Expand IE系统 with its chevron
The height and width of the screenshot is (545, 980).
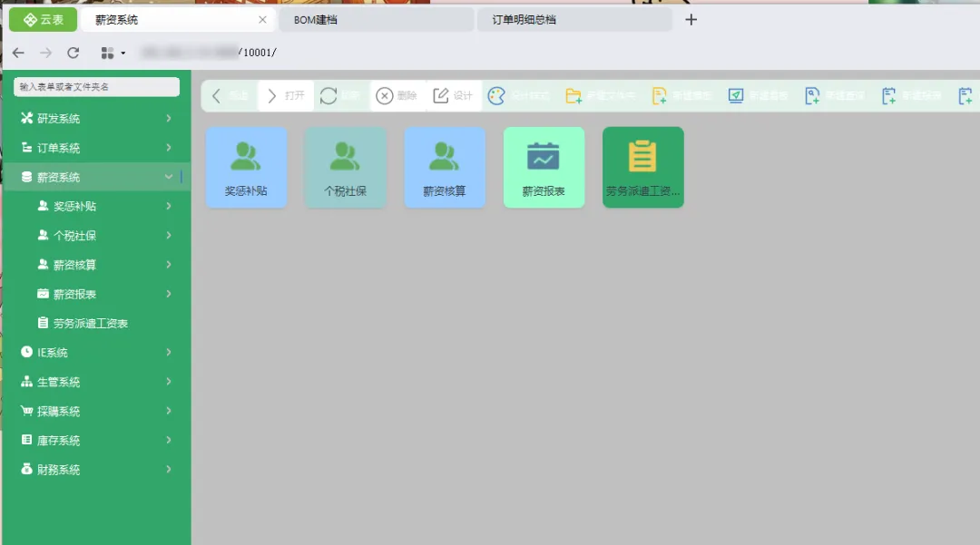click(169, 352)
